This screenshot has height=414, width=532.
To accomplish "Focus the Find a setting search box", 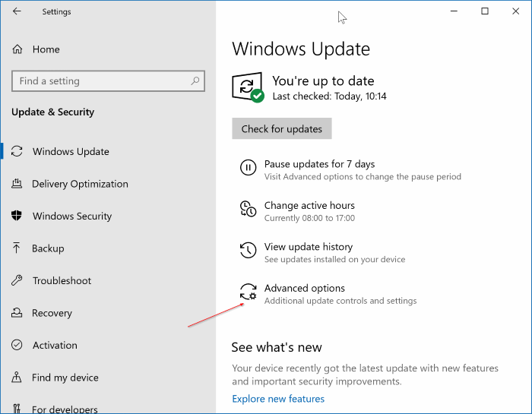I will tap(108, 81).
